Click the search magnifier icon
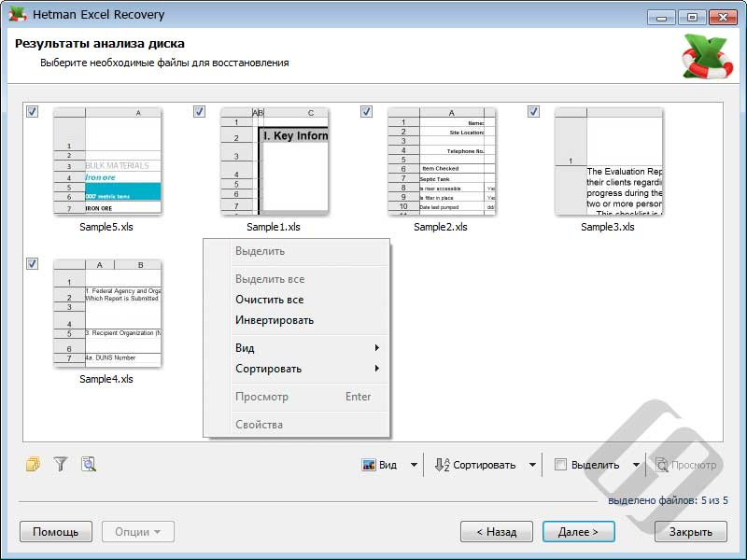 89,464
